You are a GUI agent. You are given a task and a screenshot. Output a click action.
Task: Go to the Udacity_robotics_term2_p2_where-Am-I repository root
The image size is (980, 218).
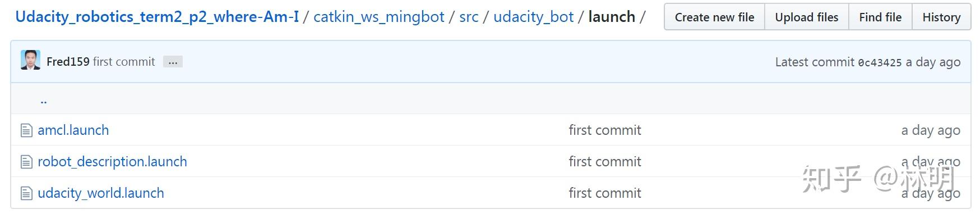[157, 17]
